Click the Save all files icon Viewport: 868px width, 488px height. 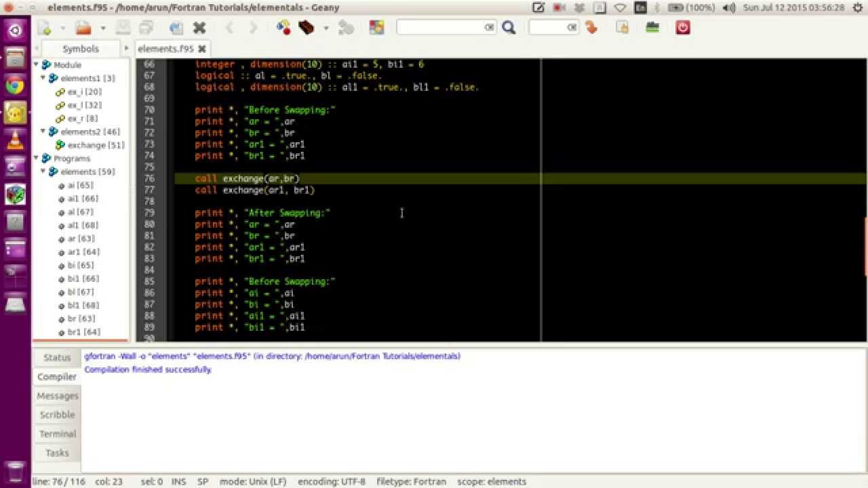(x=146, y=28)
